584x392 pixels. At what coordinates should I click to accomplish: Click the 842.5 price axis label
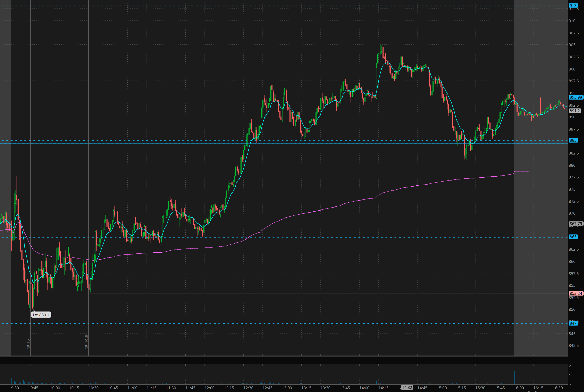point(574,345)
